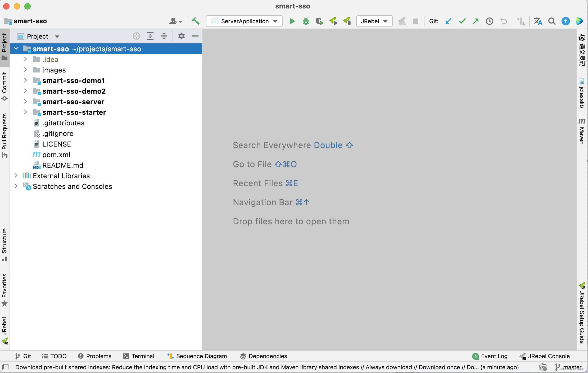Click the Translate icon in toolbar
588x373 pixels.
pyautogui.click(x=538, y=21)
